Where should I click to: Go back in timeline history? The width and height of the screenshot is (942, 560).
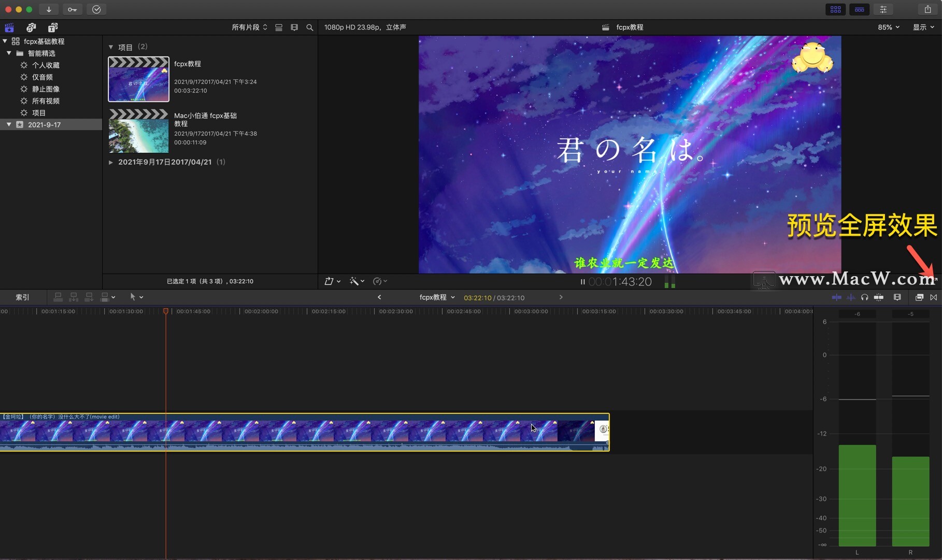(379, 297)
